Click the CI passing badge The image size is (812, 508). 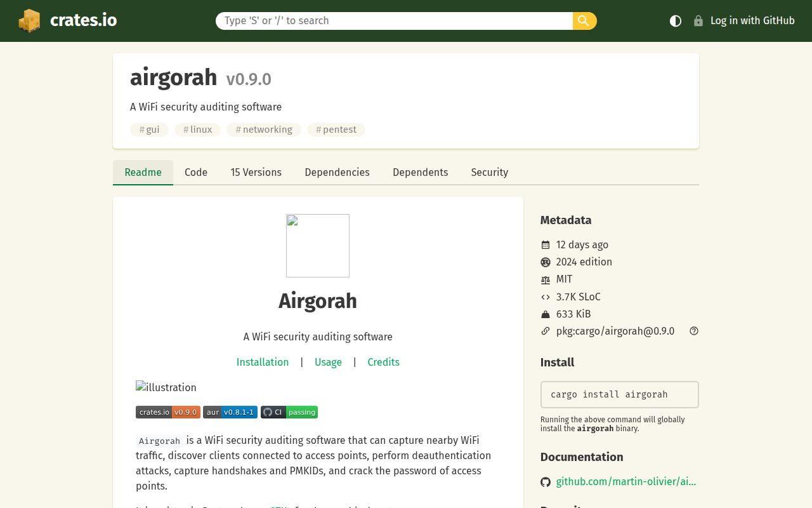coord(289,412)
